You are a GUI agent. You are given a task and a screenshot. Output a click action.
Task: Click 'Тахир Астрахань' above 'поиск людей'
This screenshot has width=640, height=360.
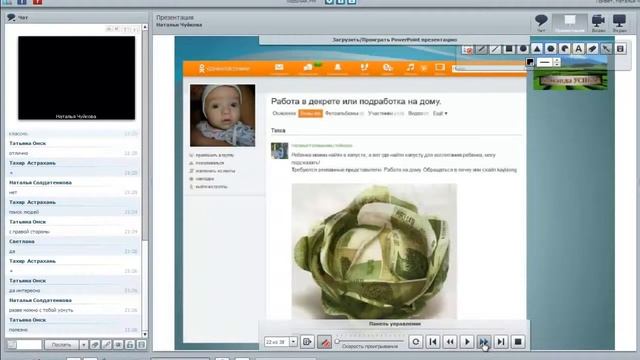pos(32,202)
